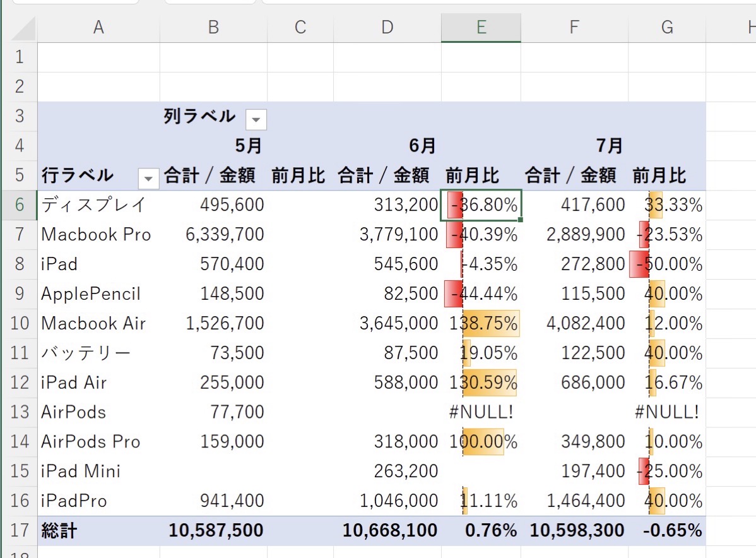This screenshot has height=558, width=756.
Task: Click the Macbook Air row label
Action: tap(93, 323)
